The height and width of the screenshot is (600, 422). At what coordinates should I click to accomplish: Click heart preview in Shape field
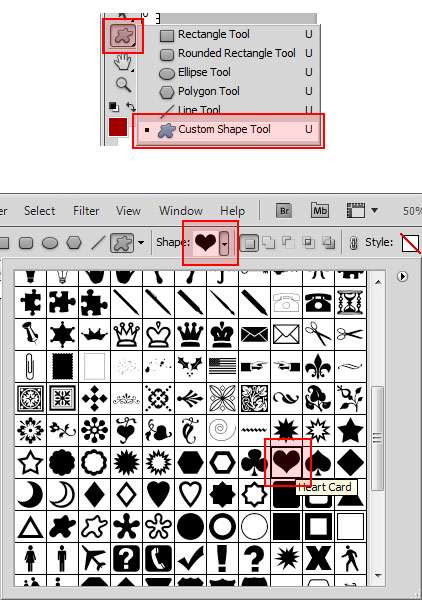coord(206,243)
